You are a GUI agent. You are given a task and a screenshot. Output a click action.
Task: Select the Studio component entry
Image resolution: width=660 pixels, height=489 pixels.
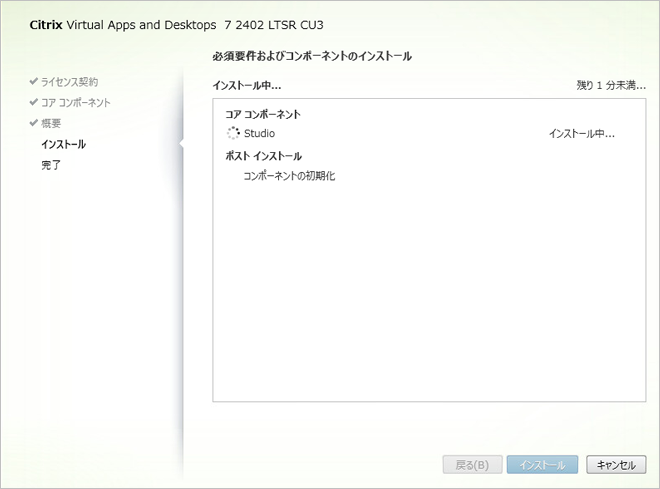[x=259, y=133]
